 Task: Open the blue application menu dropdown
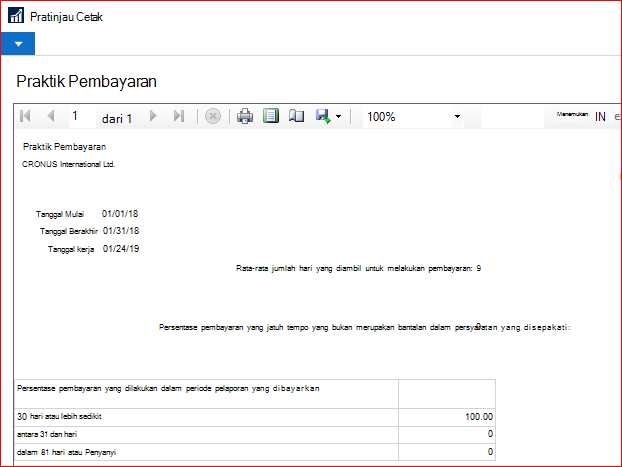[18, 44]
